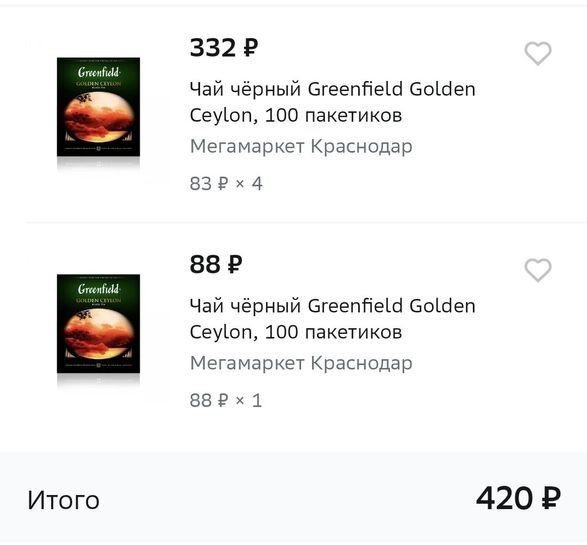Add the 332 ₽ tea item to favorites
The image size is (587, 545).
(538, 53)
